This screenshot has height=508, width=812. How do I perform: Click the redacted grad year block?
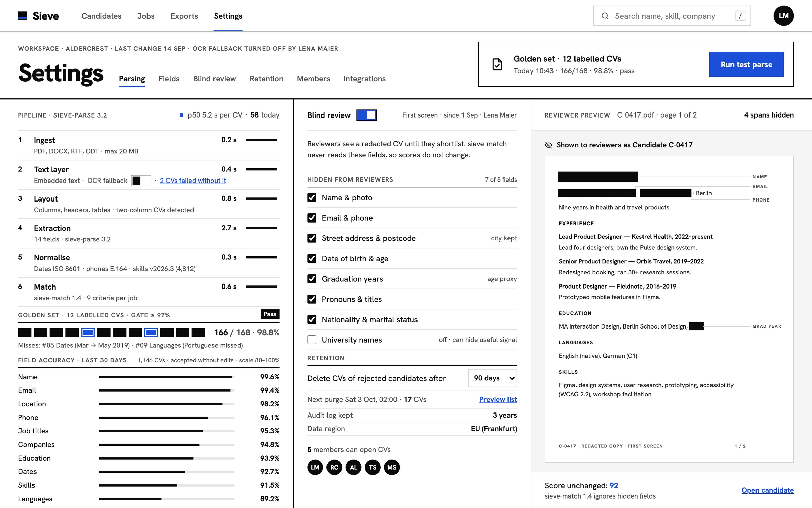point(696,326)
